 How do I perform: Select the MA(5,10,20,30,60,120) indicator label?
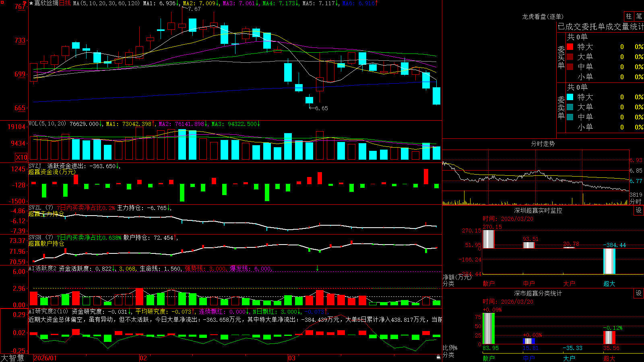[x=106, y=3]
